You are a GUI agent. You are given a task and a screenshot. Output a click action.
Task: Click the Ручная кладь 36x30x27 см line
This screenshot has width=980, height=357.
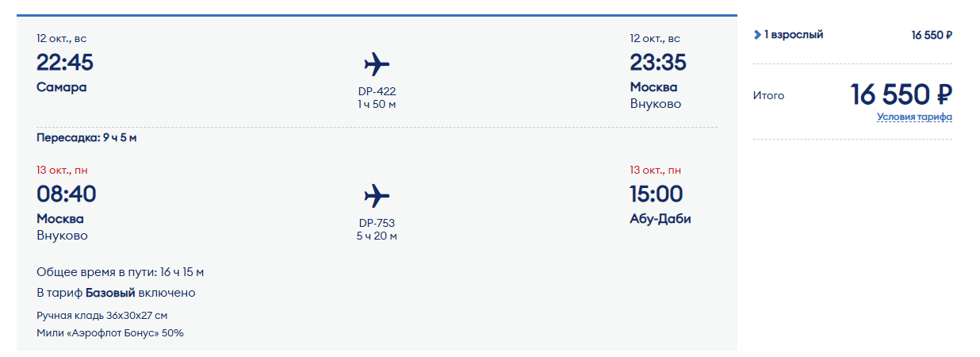pyautogui.click(x=101, y=315)
